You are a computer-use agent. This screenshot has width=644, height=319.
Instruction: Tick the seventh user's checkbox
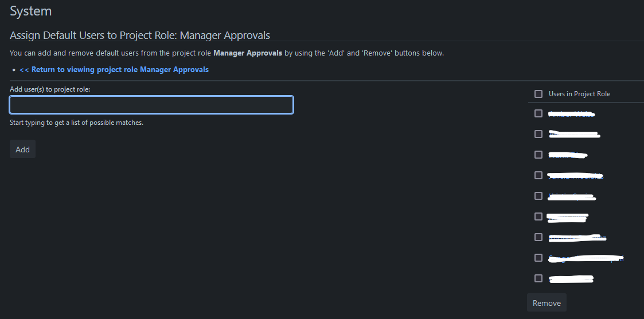[538, 237]
